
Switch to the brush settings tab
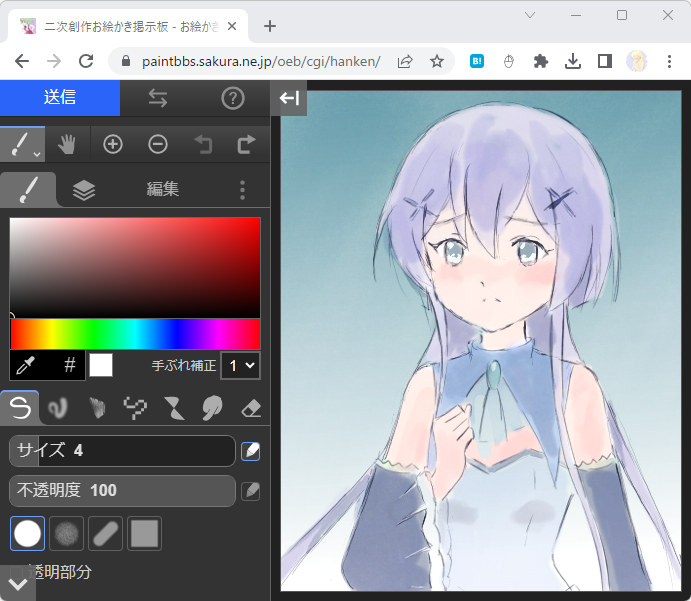[28, 189]
